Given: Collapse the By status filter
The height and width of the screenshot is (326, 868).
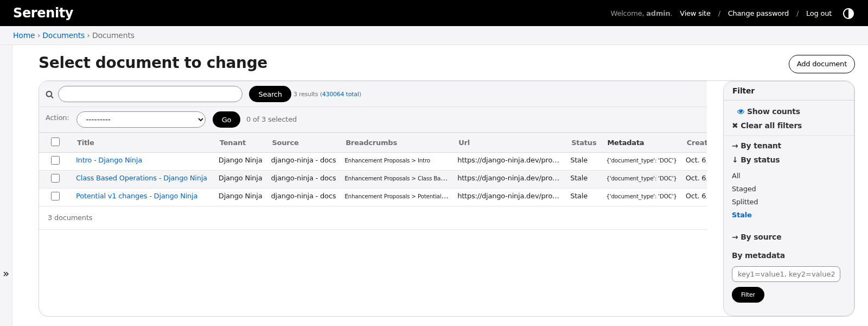Looking at the screenshot, I should point(756,160).
